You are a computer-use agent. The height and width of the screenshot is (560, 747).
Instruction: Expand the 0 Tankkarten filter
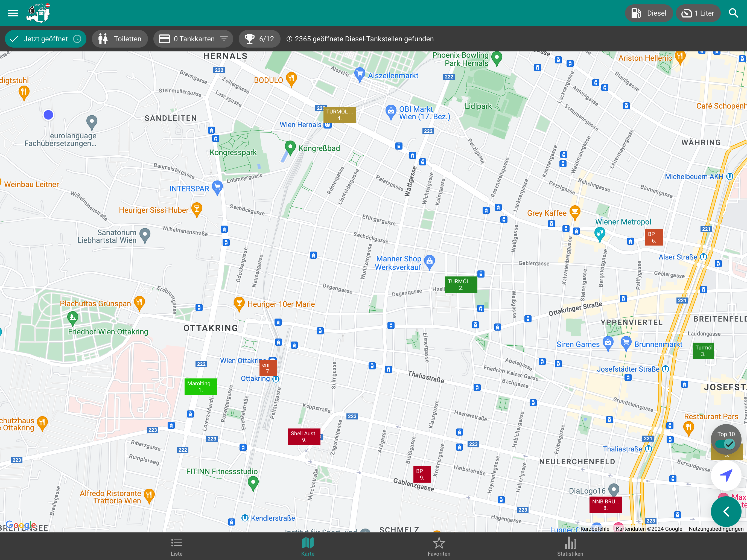click(194, 39)
